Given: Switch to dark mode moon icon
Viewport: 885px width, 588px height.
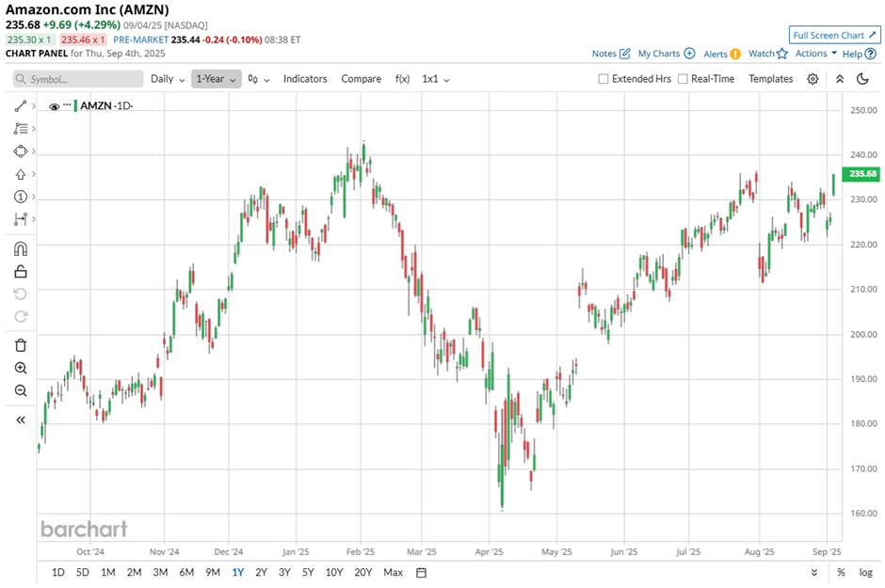Looking at the screenshot, I should [x=862, y=79].
